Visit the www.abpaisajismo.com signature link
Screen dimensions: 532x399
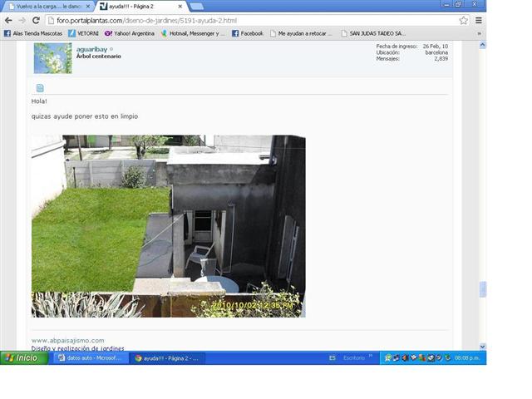[x=68, y=340]
